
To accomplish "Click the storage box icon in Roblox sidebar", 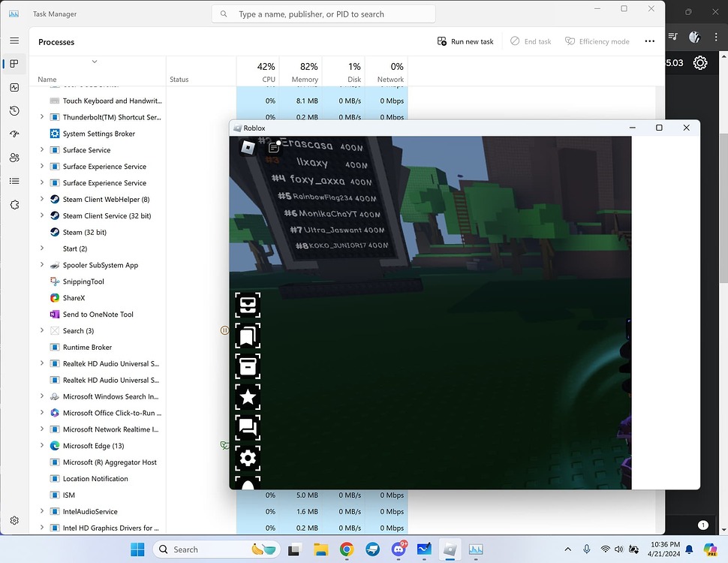I will [248, 367].
